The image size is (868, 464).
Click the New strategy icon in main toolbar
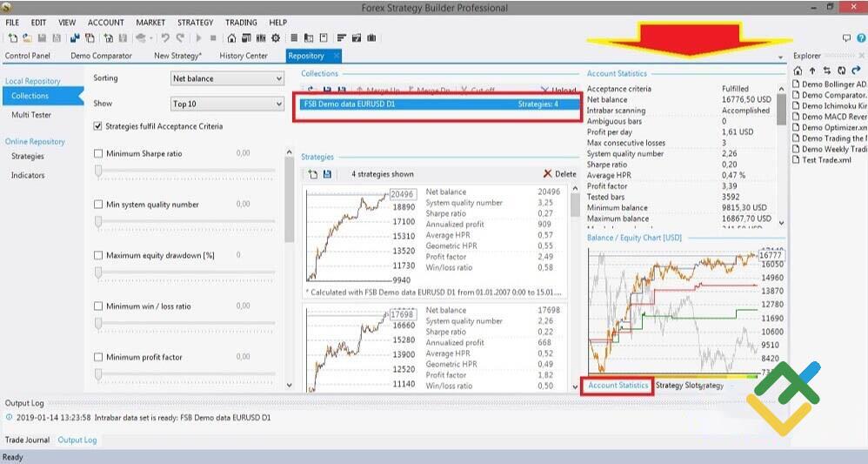tap(13, 38)
